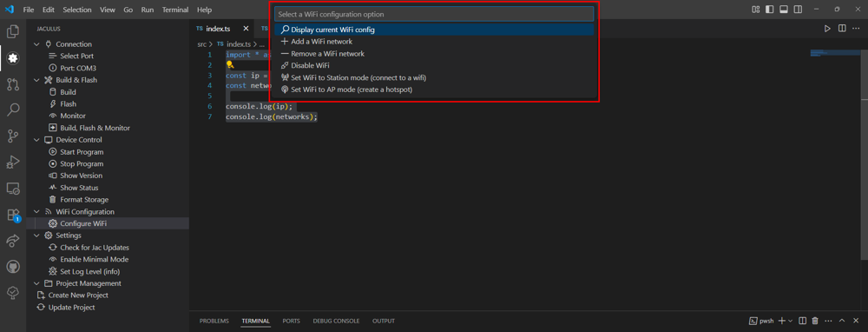Switch to the DEBUG CONSOLE panel tab
The image size is (868, 332).
pyautogui.click(x=336, y=321)
